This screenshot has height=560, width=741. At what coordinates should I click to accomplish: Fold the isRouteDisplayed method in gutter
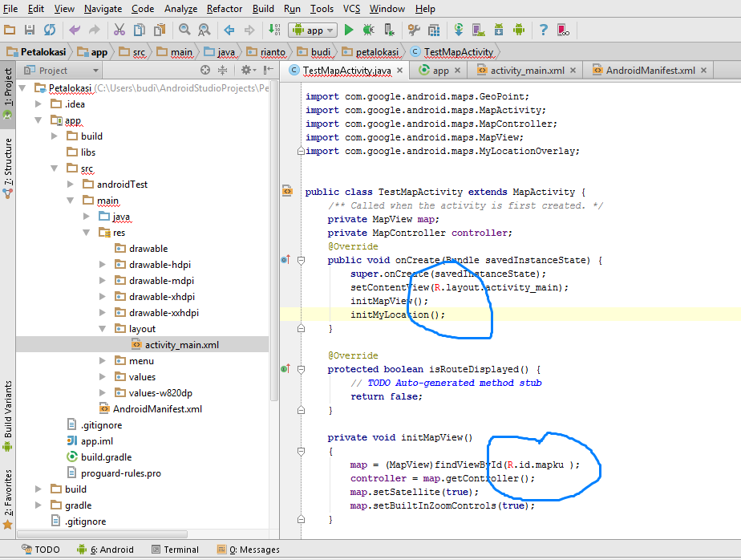(301, 369)
